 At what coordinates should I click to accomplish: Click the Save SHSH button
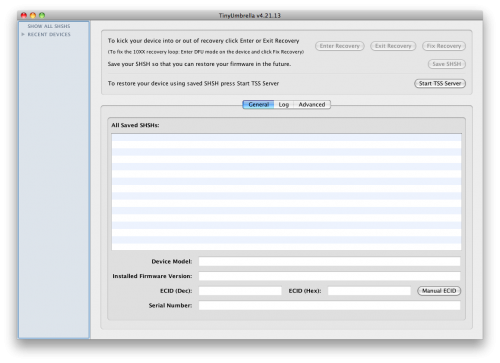click(x=447, y=64)
